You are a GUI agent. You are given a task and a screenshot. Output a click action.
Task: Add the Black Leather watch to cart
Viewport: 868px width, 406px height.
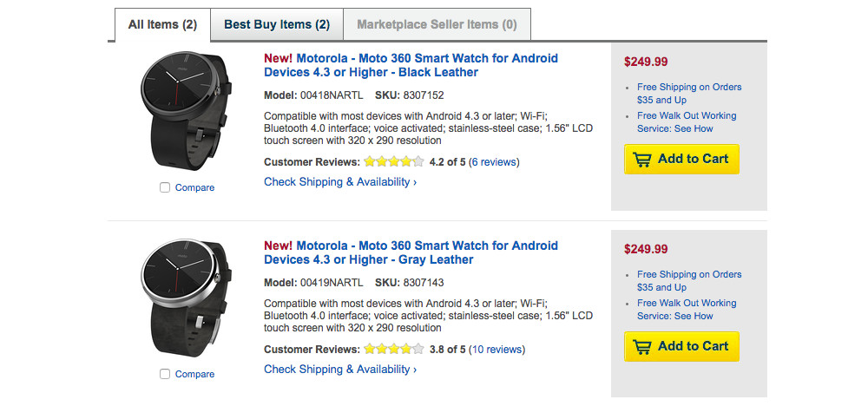[x=681, y=159]
